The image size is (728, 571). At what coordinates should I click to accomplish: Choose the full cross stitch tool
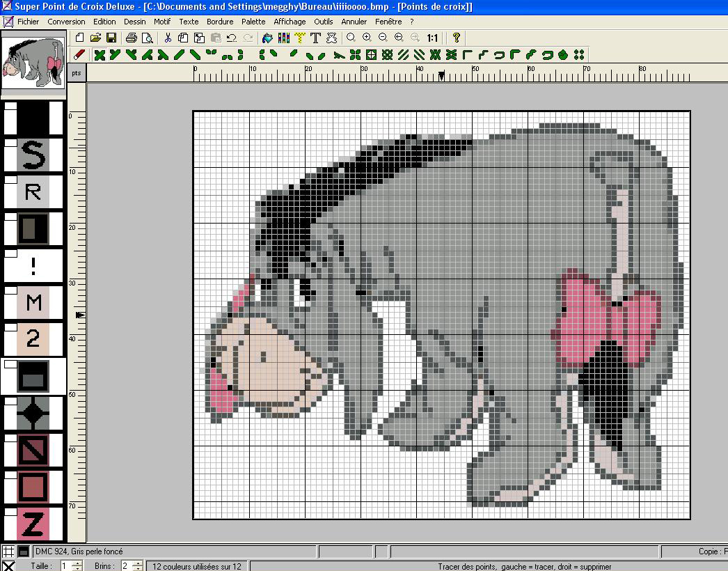tap(100, 54)
